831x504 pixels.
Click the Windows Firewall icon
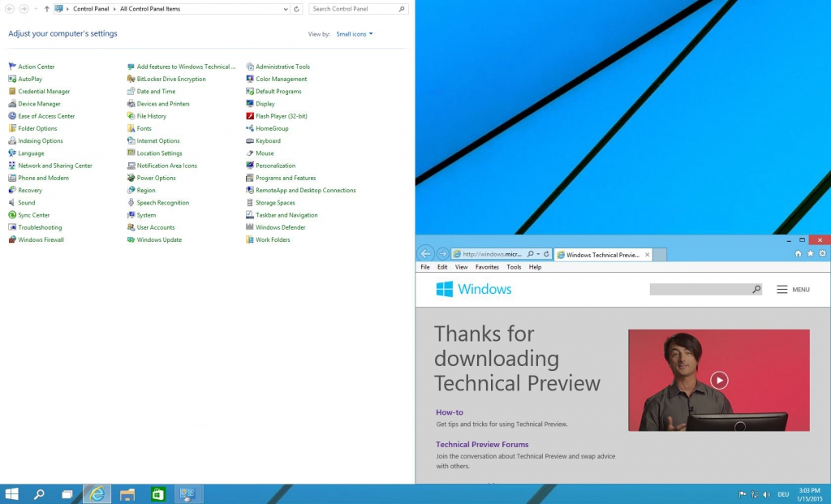[x=12, y=240]
